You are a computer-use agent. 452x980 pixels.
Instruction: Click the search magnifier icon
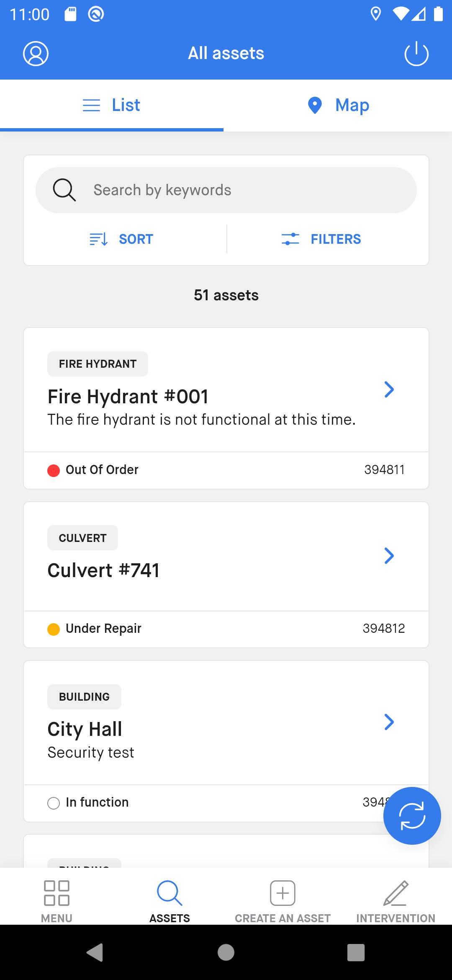[x=64, y=190]
